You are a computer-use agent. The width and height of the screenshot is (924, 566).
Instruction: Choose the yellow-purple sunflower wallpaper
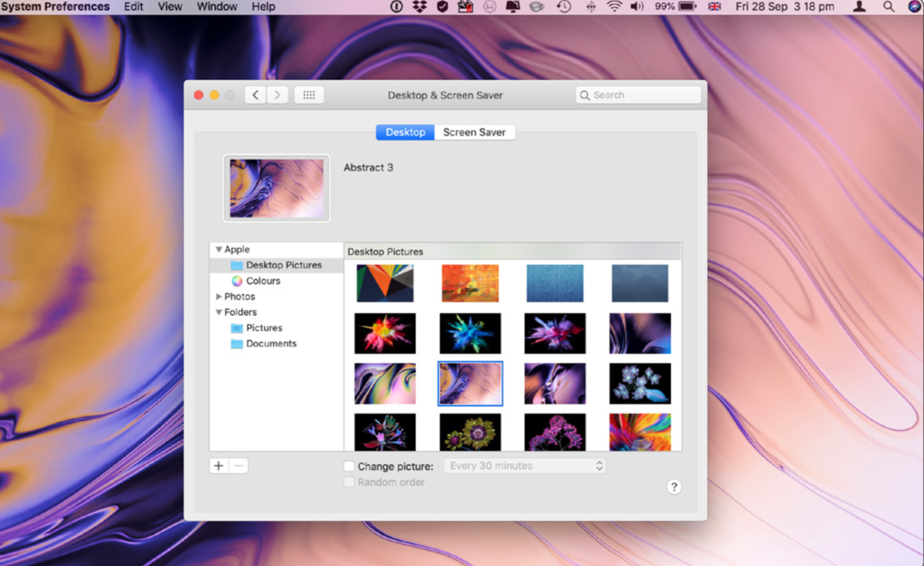[x=470, y=432]
